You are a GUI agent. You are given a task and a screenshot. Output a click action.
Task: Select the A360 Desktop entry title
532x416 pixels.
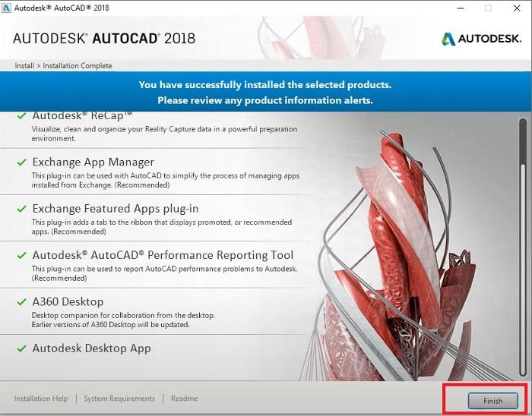coord(68,301)
